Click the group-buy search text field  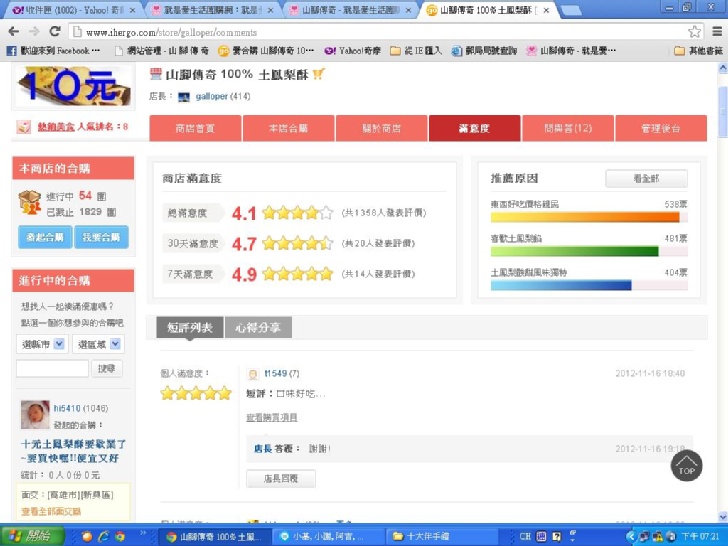(x=53, y=369)
